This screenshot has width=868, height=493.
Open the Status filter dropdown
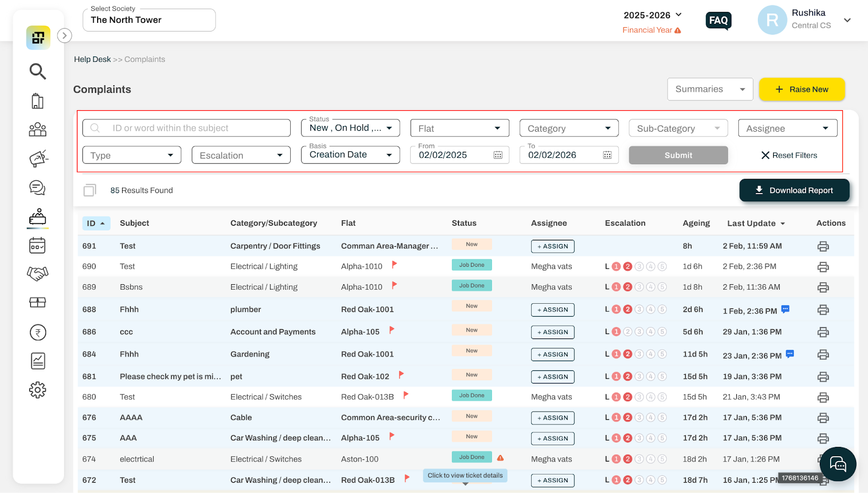[x=350, y=128]
